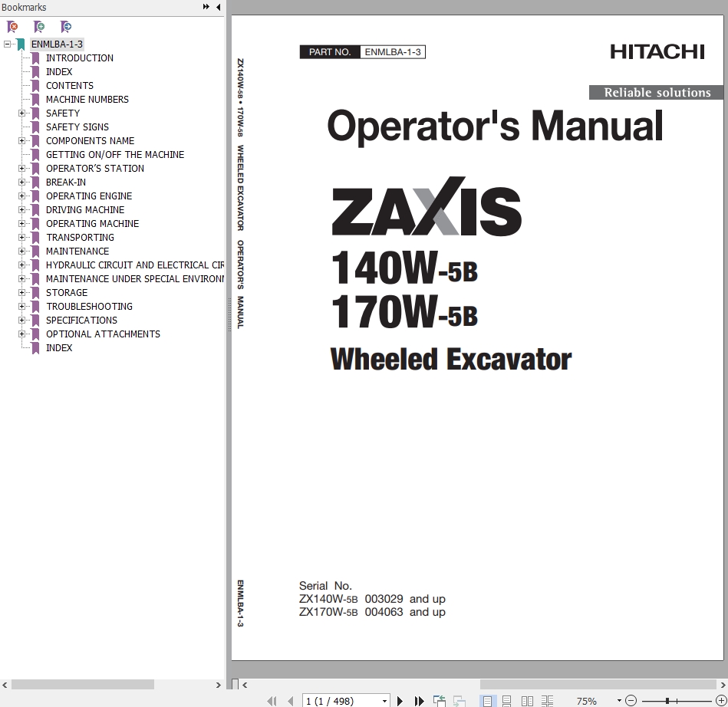
Task: Expand the OPERATING ENGINE bookmark
Action: [x=21, y=196]
